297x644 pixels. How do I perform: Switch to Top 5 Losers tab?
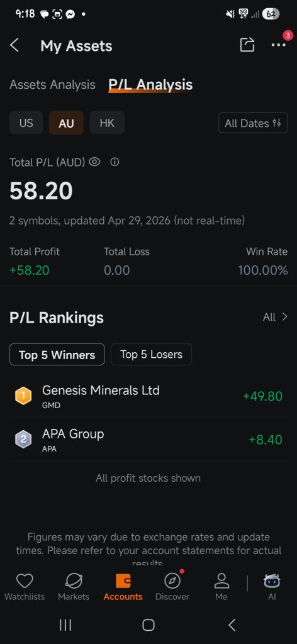click(151, 355)
